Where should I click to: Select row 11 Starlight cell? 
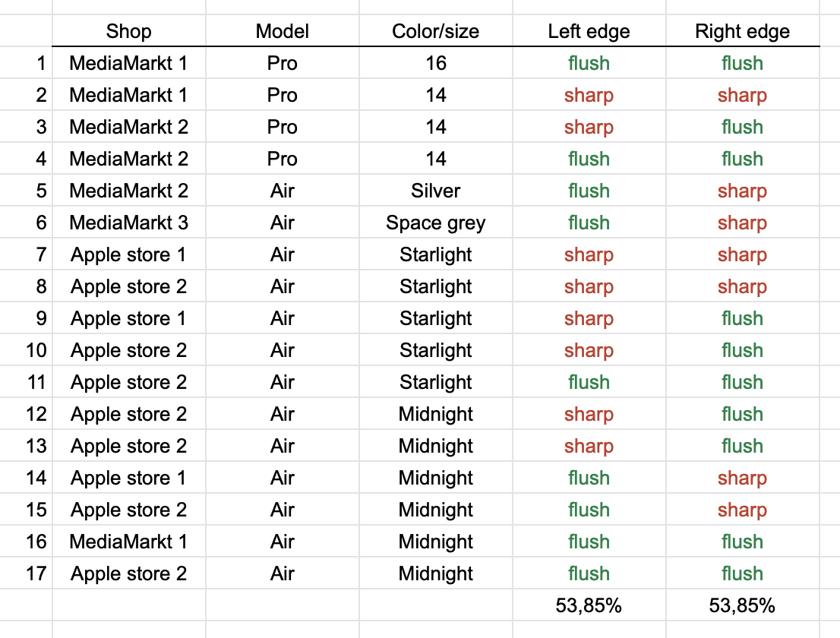click(436, 382)
